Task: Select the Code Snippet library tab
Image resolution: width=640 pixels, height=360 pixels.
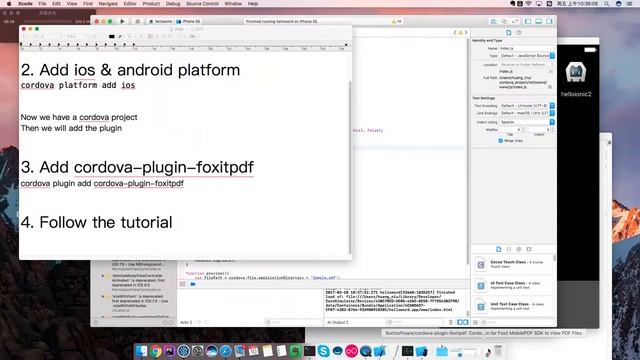Action: point(509,249)
